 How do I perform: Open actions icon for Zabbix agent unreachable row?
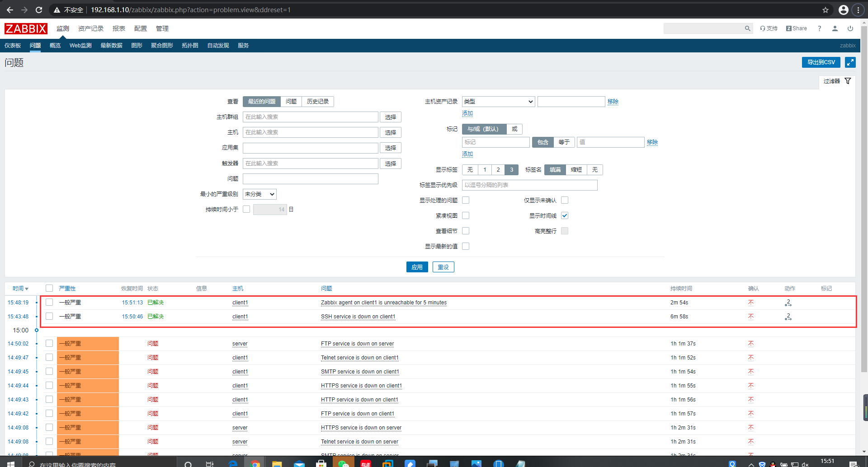788,303
